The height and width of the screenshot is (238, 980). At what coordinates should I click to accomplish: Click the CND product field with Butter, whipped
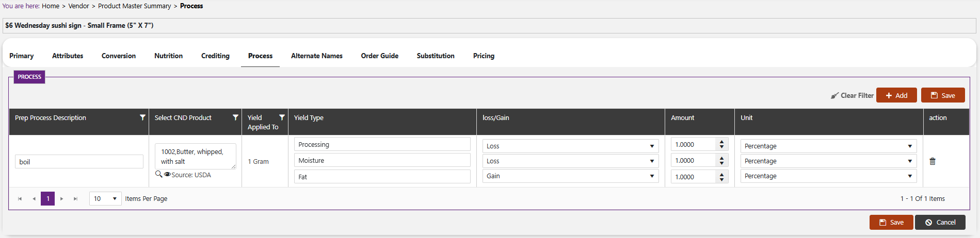pos(196,157)
